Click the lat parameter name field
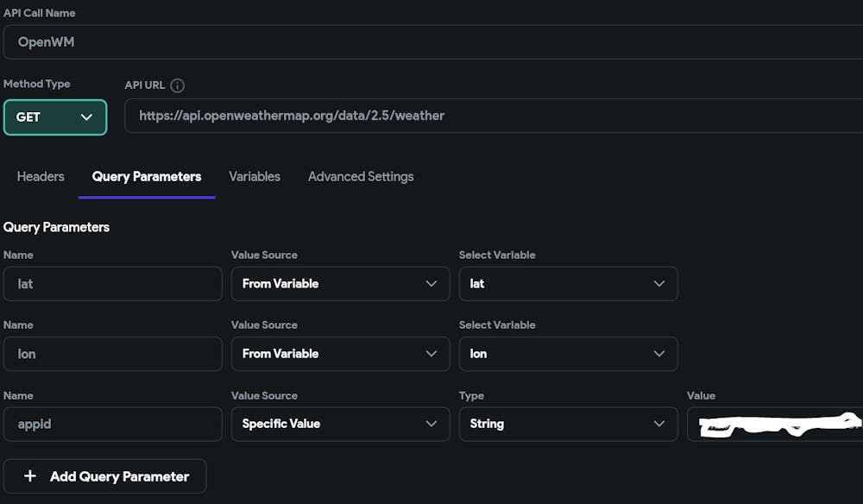This screenshot has width=863, height=504. coord(112,283)
